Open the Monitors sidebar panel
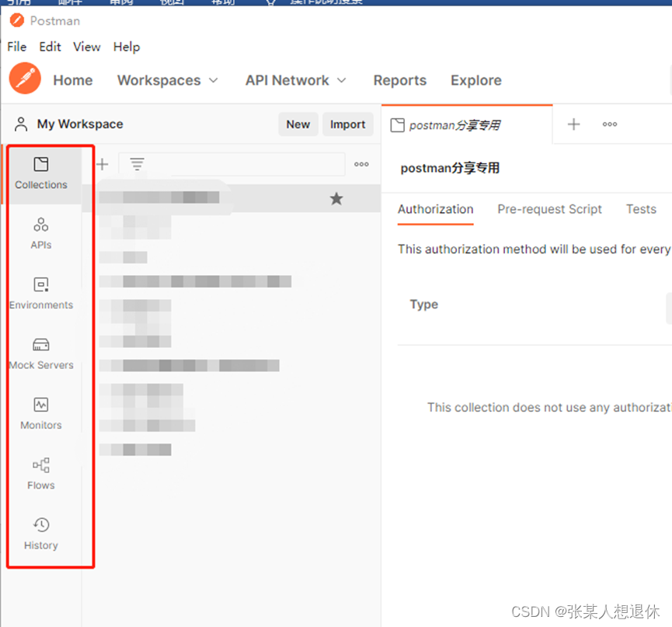 (x=41, y=413)
